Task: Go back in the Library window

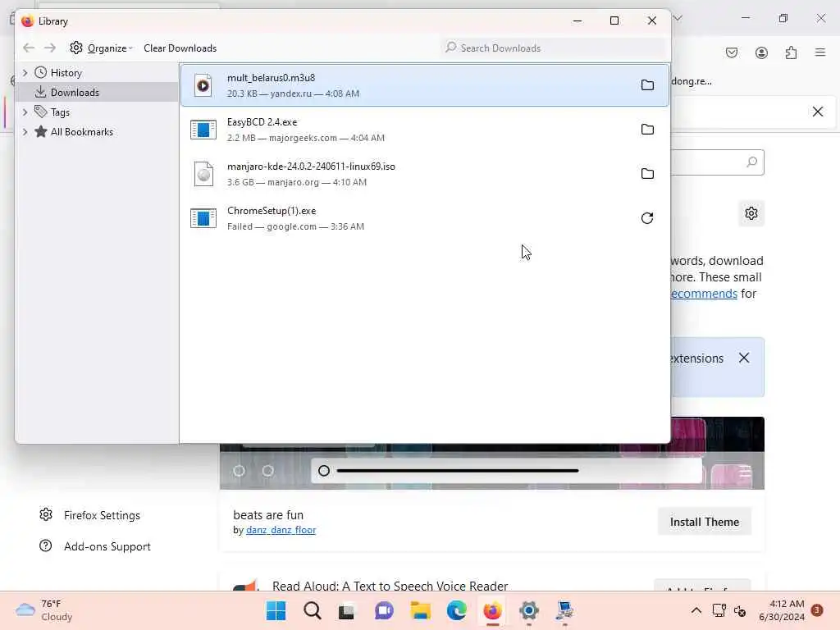Action: tap(29, 48)
